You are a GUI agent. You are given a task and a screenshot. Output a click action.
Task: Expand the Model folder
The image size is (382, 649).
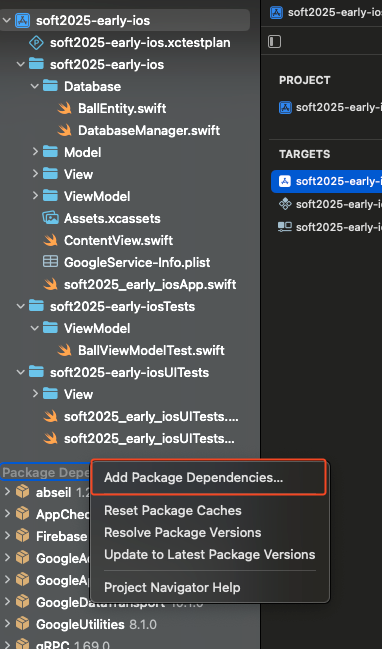(35, 152)
